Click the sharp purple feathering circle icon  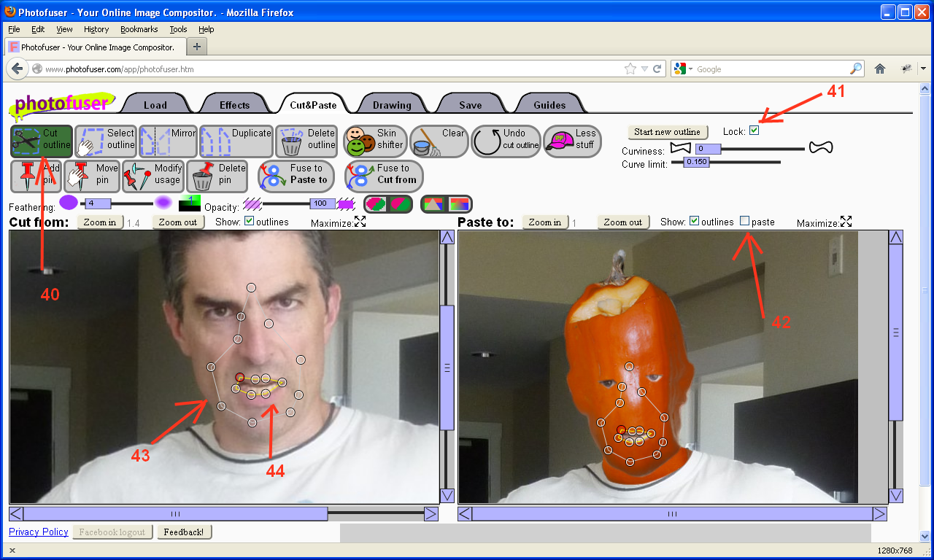coord(68,203)
